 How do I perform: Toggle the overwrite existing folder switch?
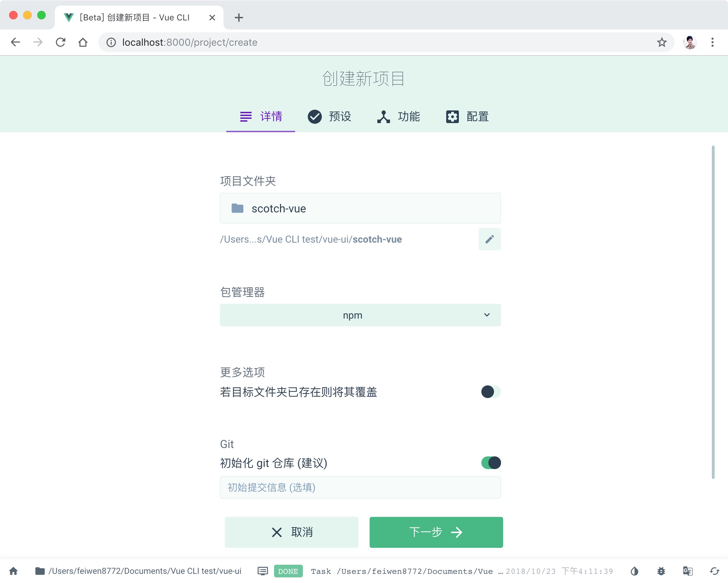click(491, 392)
